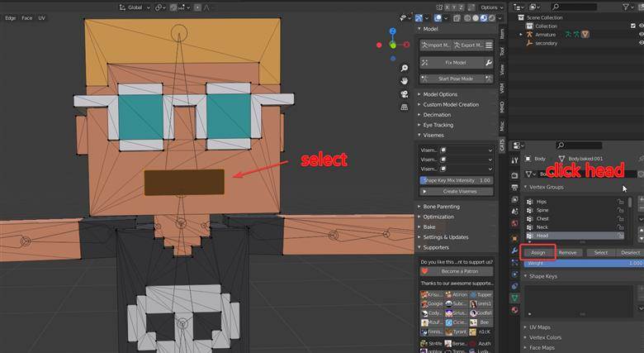The height and width of the screenshot is (353, 644).
Task: Open the Edge menu in viewport header
Action: pyautogui.click(x=10, y=18)
